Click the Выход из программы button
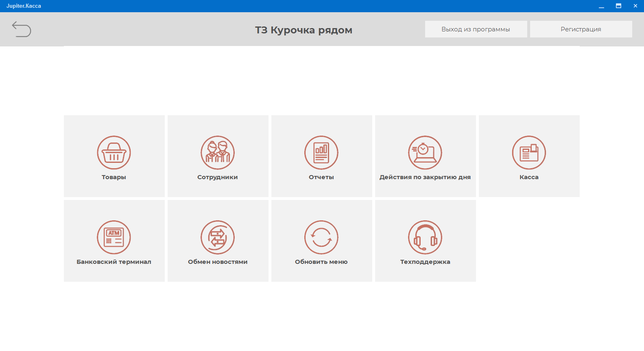644x351 pixels. pos(476,29)
